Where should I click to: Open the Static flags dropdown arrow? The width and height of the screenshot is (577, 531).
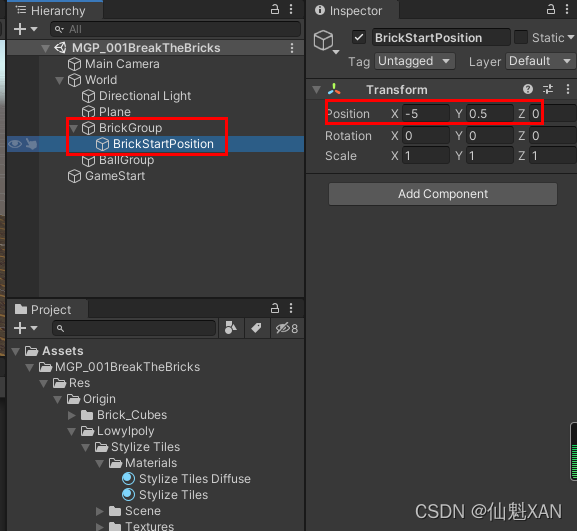(x=571, y=37)
